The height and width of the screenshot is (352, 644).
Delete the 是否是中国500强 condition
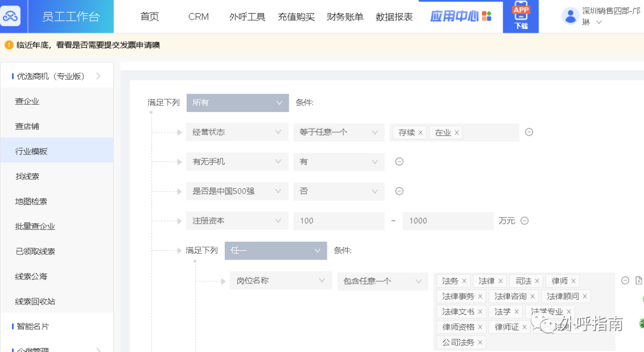(x=400, y=191)
